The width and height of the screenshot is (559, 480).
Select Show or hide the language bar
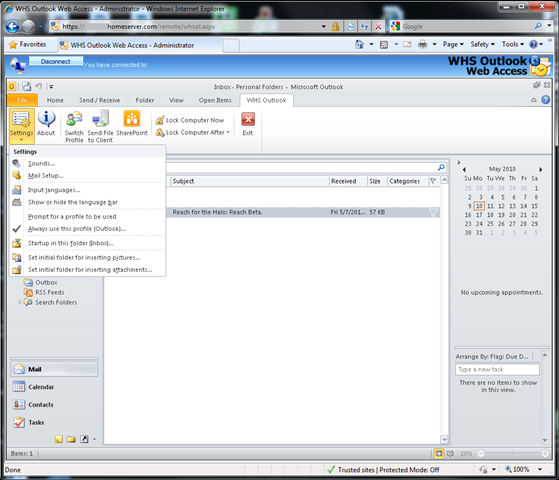[88, 202]
